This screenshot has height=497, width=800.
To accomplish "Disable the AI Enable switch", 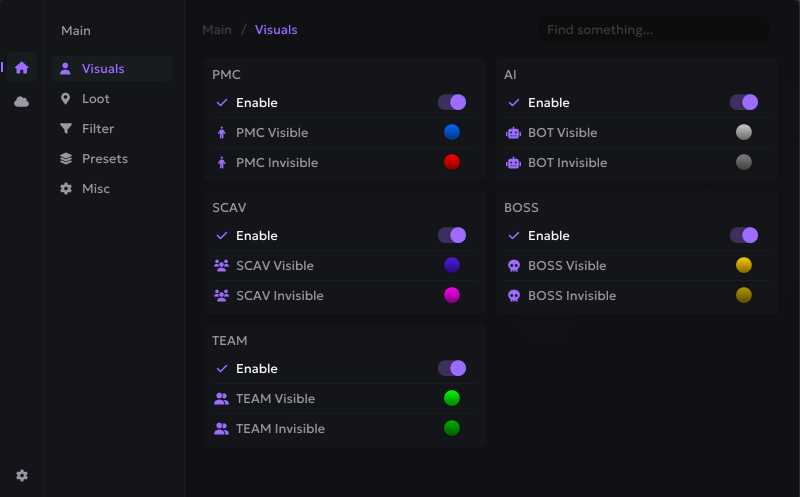I will point(744,102).
